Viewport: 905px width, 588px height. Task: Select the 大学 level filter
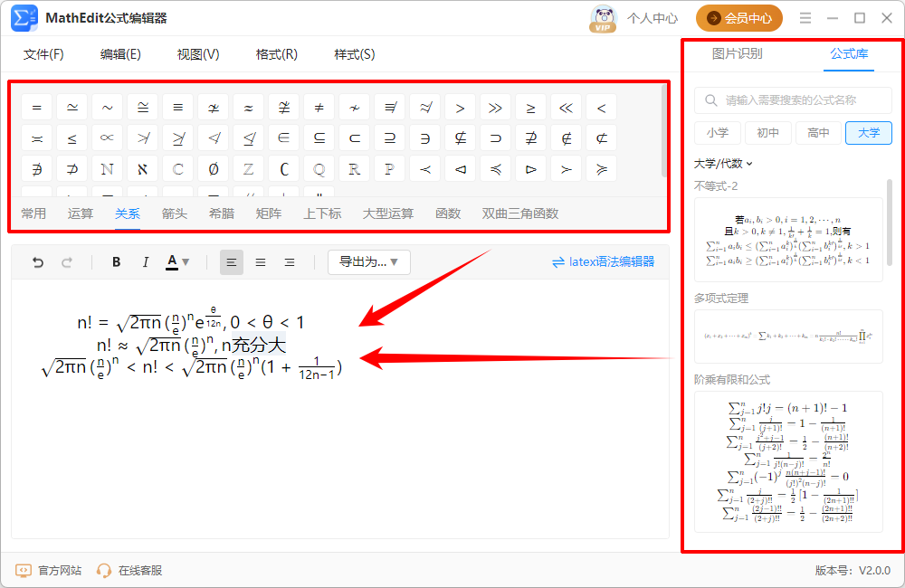pos(869,133)
